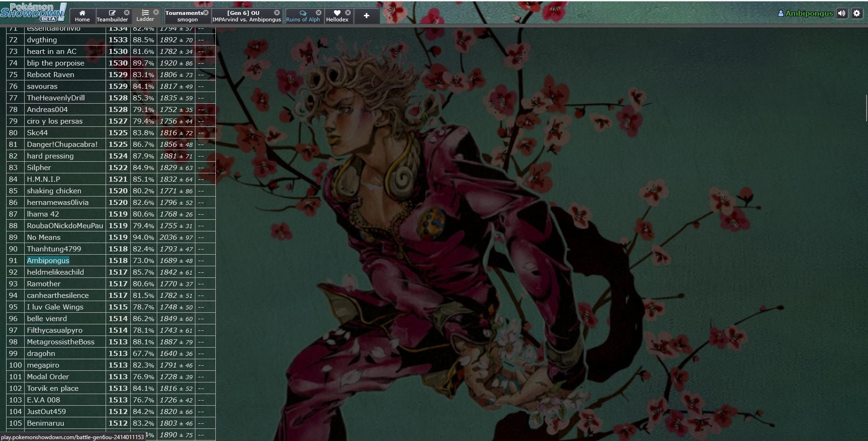Select player ciro y los persas
Screen dimensions: 868x441
[54, 121]
